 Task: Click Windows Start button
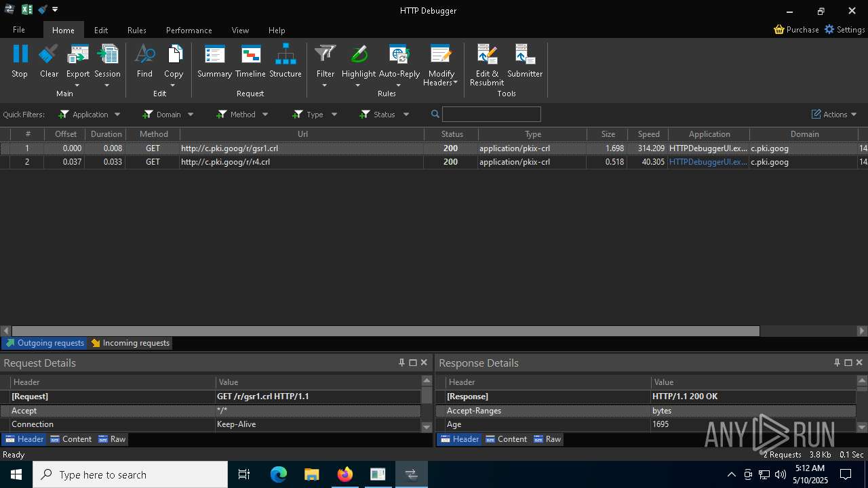tap(16, 474)
